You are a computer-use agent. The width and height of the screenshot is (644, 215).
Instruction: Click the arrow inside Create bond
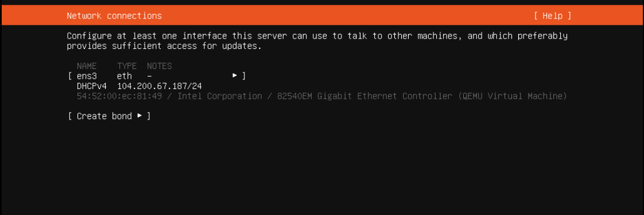pyautogui.click(x=139, y=116)
